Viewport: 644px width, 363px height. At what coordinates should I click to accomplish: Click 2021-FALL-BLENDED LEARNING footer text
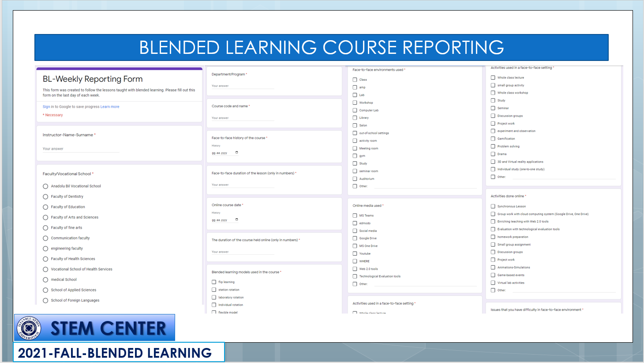[115, 353]
